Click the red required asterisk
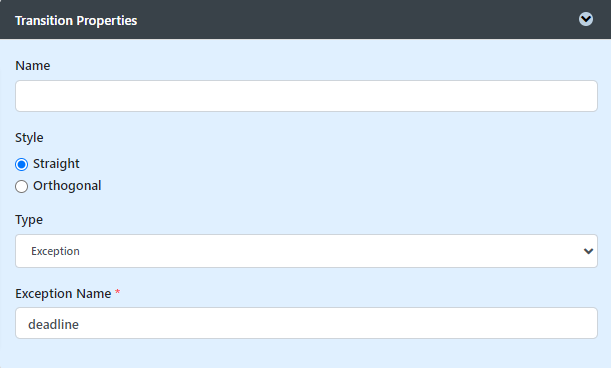Screen dimensions: 611x368 (x=117, y=292)
